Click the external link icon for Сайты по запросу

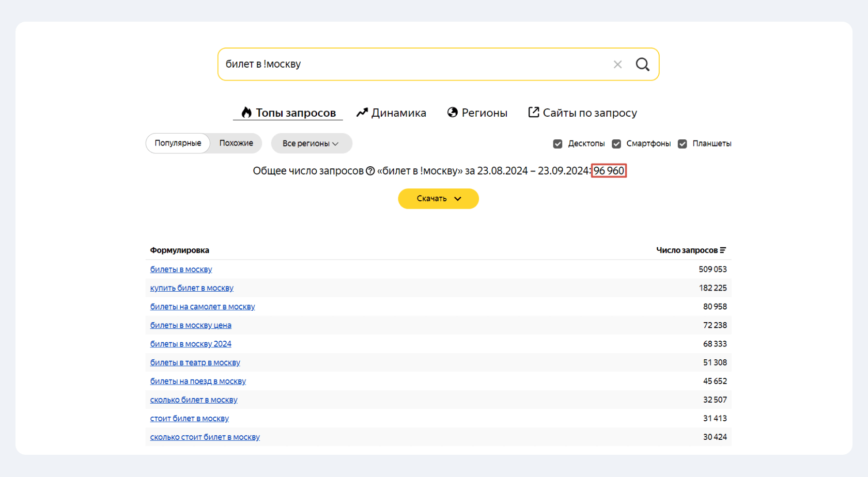point(534,113)
